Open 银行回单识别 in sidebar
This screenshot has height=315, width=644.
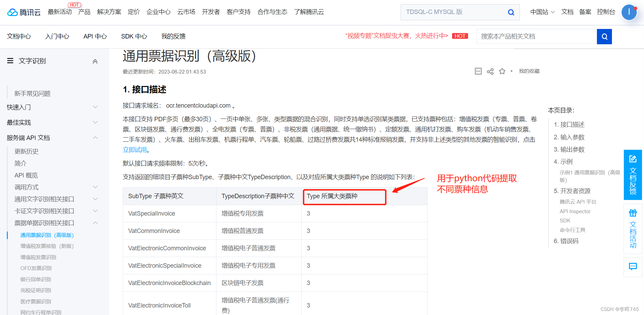pos(36,279)
